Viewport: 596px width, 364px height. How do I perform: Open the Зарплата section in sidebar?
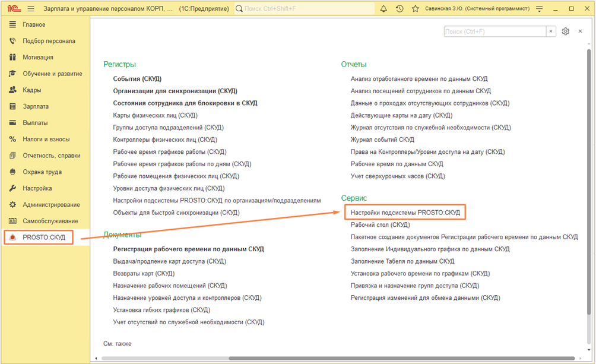36,106
